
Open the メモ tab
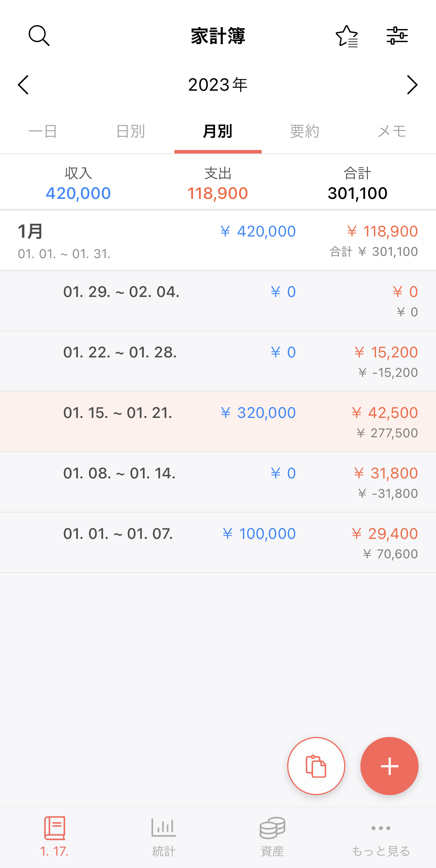pos(392,131)
